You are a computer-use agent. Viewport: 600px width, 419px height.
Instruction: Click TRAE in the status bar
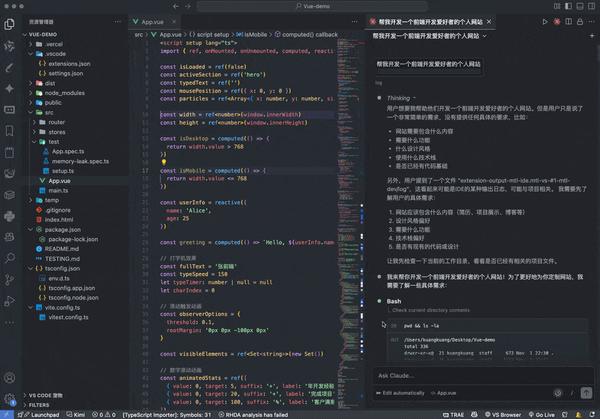click(x=453, y=415)
